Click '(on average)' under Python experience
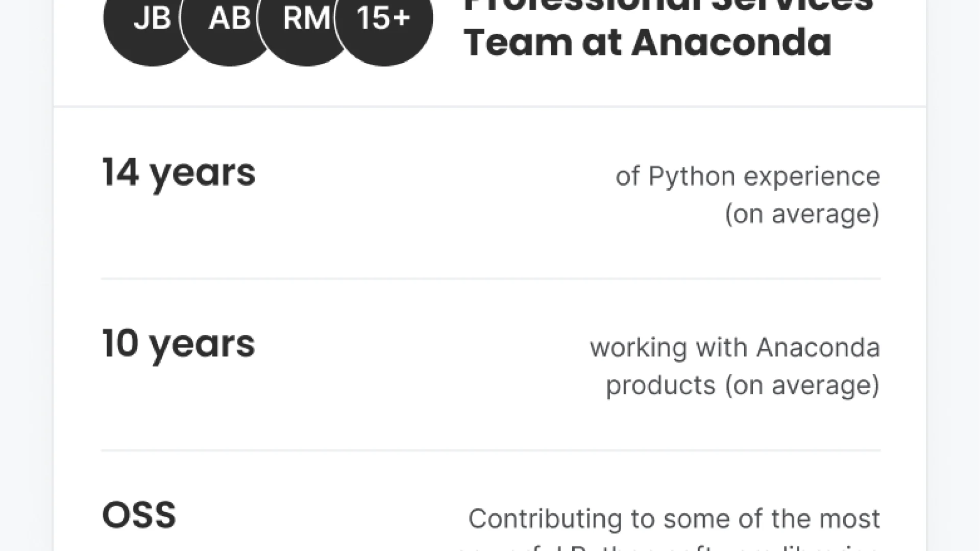Viewport: 980px width, 551px height. [802, 214]
